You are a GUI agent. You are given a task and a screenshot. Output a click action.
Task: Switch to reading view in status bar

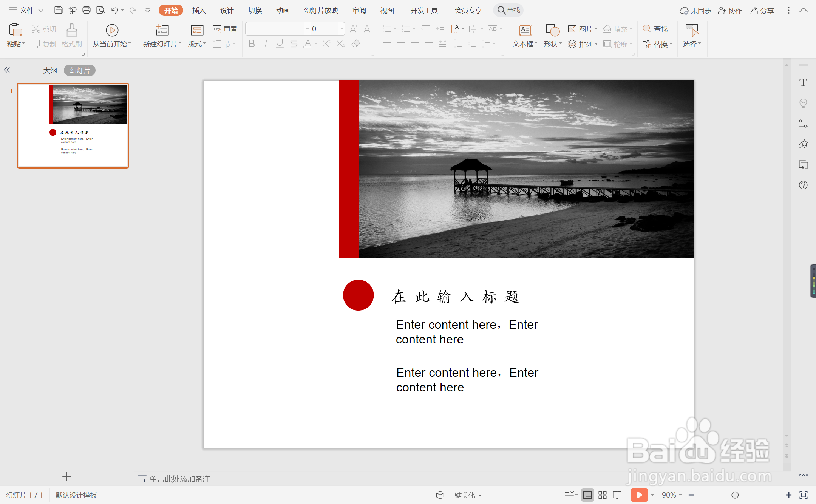[617, 495]
